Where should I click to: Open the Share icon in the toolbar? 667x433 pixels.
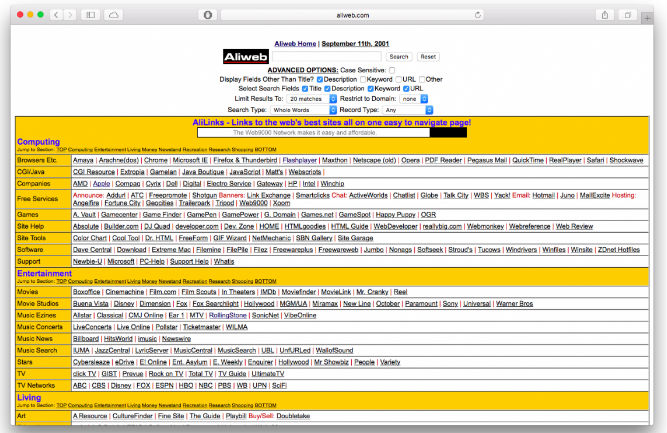[604, 15]
